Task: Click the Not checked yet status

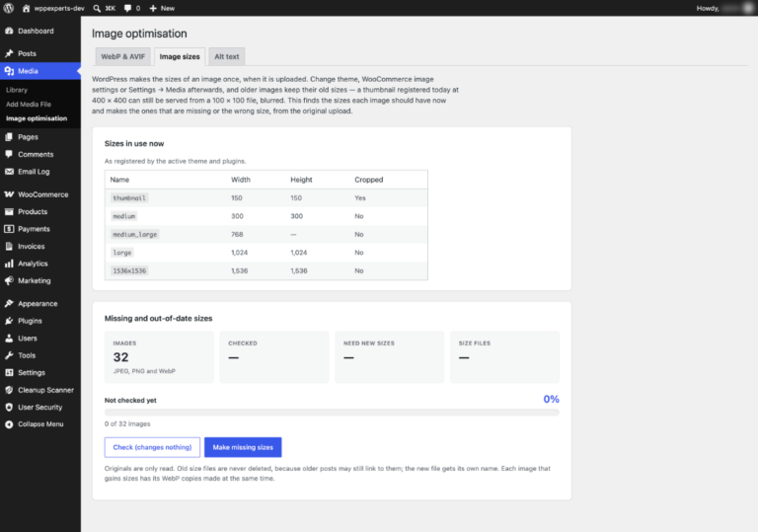Action: pyautogui.click(x=130, y=401)
